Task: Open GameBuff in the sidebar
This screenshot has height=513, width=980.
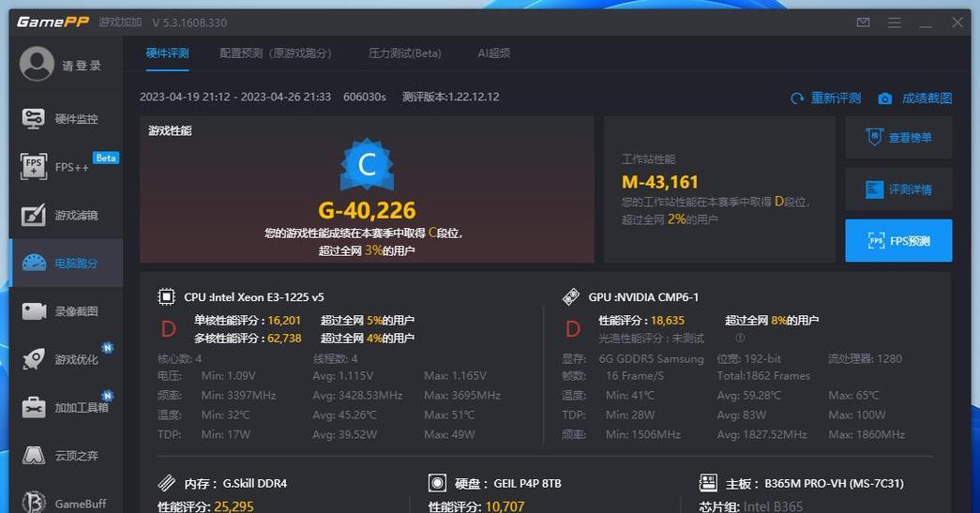Action: (x=66, y=503)
